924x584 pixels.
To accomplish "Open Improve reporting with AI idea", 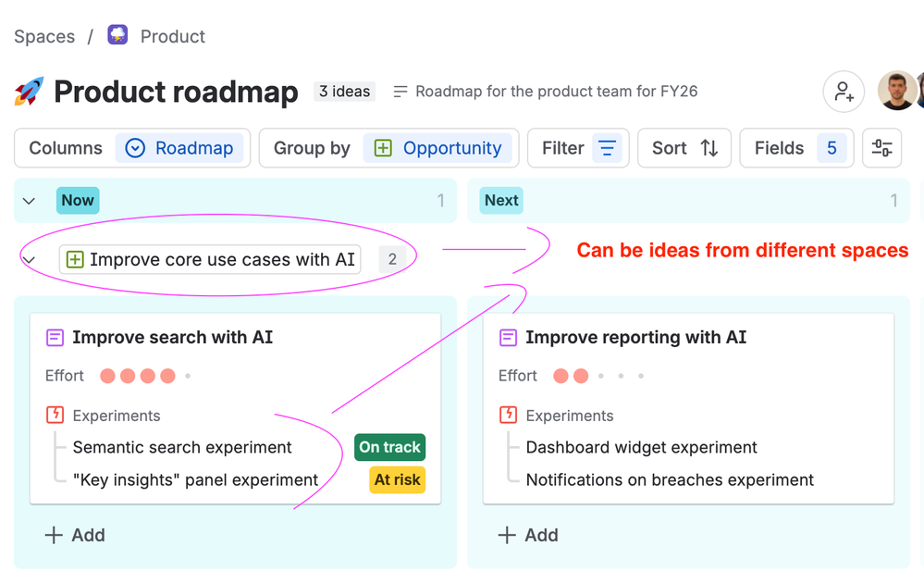I will 635,338.
